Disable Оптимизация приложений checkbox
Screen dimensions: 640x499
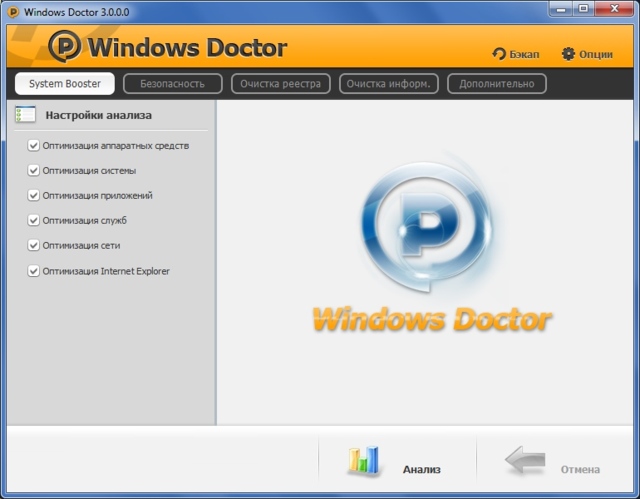[34, 196]
